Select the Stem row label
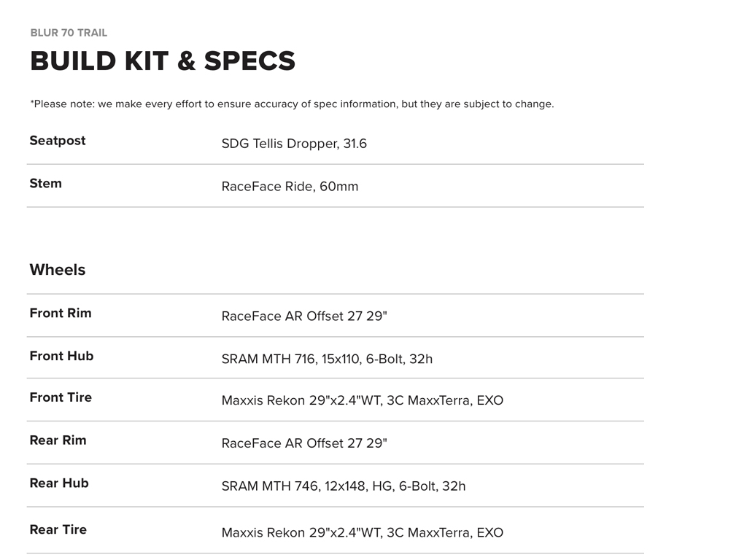747x560 pixels. 46,184
